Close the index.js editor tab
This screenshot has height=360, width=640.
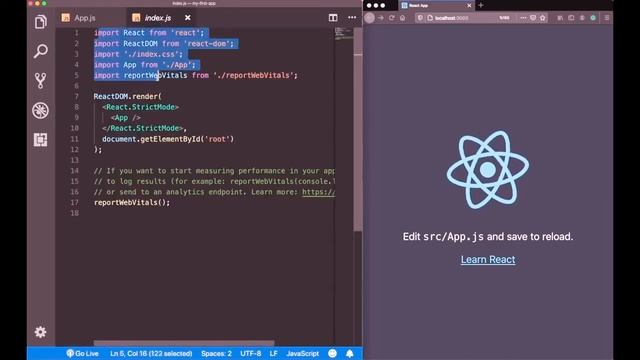[x=187, y=18]
